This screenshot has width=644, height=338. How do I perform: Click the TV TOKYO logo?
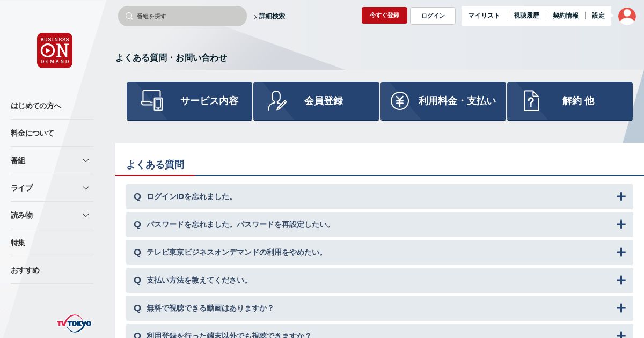pyautogui.click(x=74, y=324)
